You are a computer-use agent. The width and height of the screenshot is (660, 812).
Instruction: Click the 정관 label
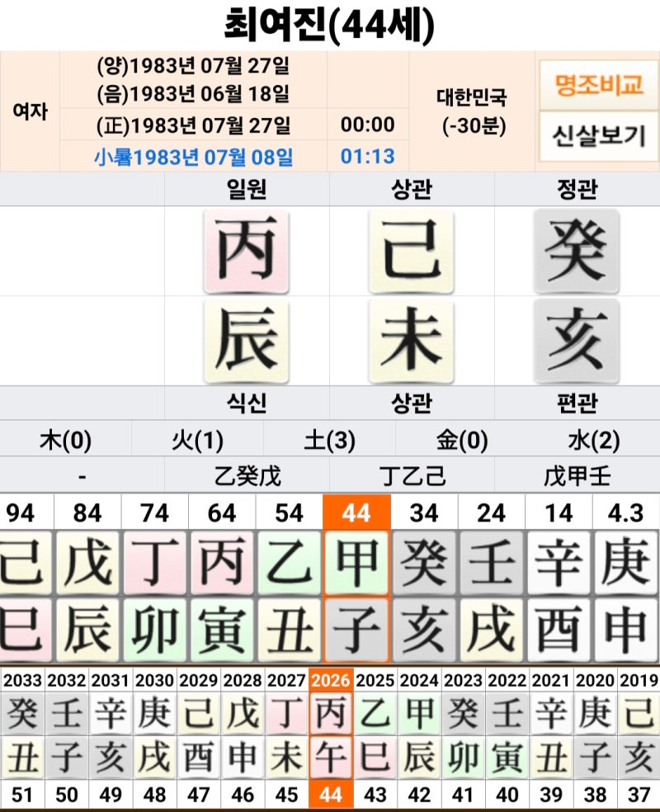577,189
